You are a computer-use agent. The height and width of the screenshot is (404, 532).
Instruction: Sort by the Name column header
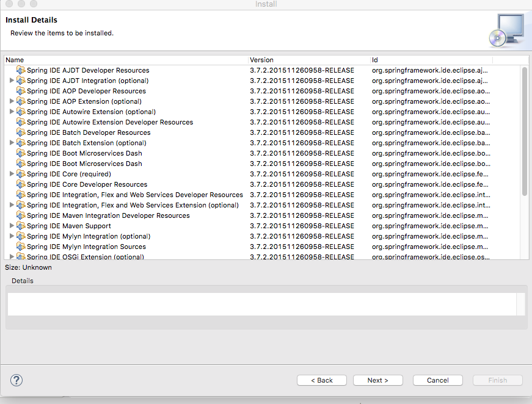point(126,60)
